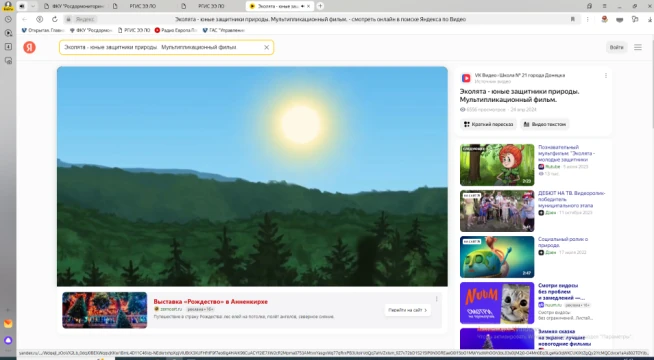Open the Открытая. Главная bookmark
This screenshot has height=360, width=654.
(43, 30)
